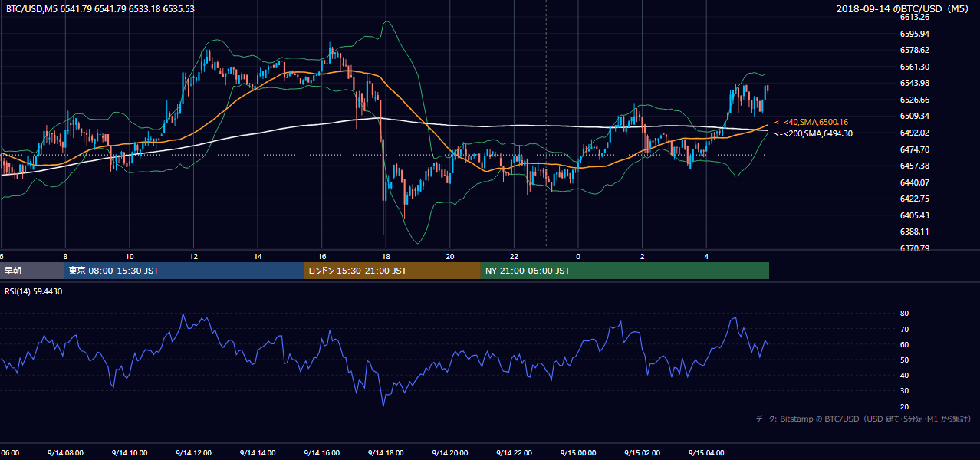This screenshot has height=460, width=980.
Task: Click the Bitstamp data source note
Action: tap(863, 419)
